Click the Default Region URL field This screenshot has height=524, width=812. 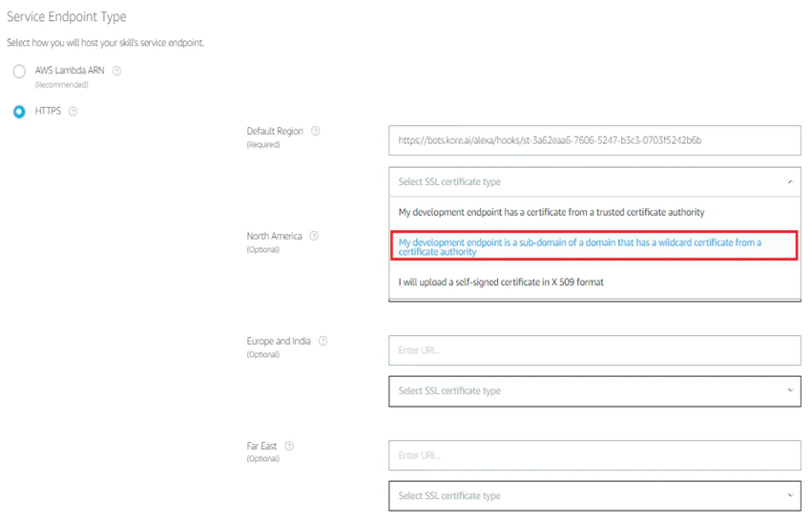click(594, 140)
